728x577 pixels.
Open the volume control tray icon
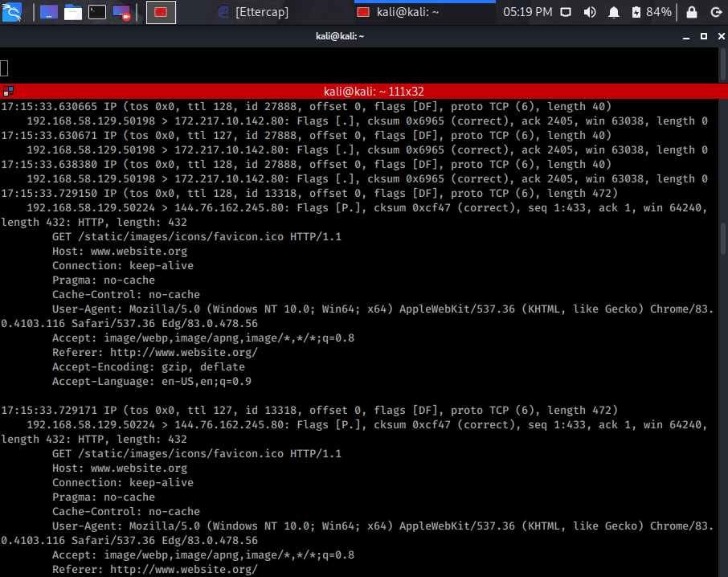point(590,12)
